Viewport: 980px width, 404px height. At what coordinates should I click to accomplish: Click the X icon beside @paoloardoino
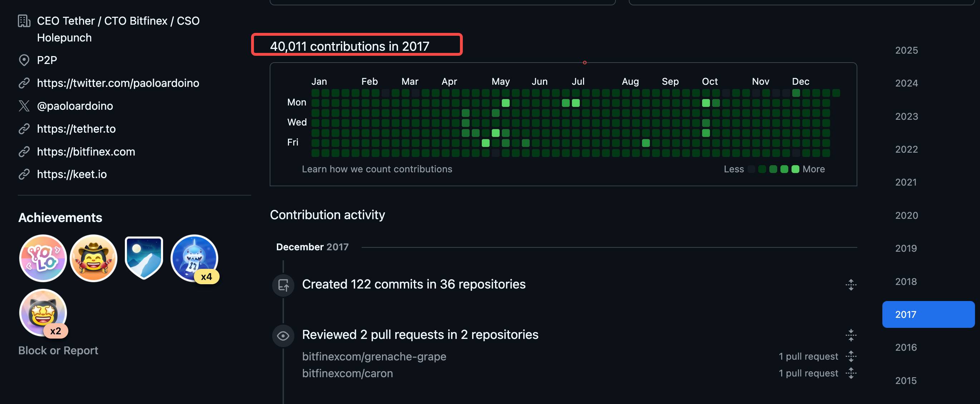[24, 106]
